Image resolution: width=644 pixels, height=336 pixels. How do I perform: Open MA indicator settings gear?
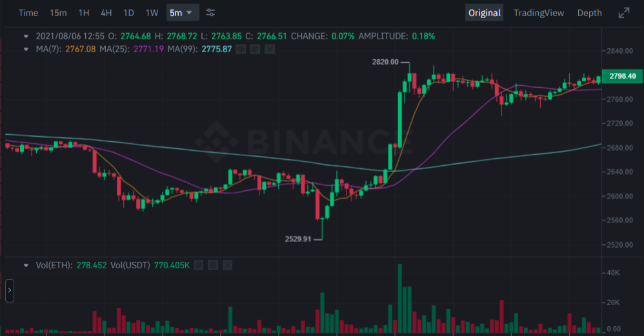tap(255, 49)
